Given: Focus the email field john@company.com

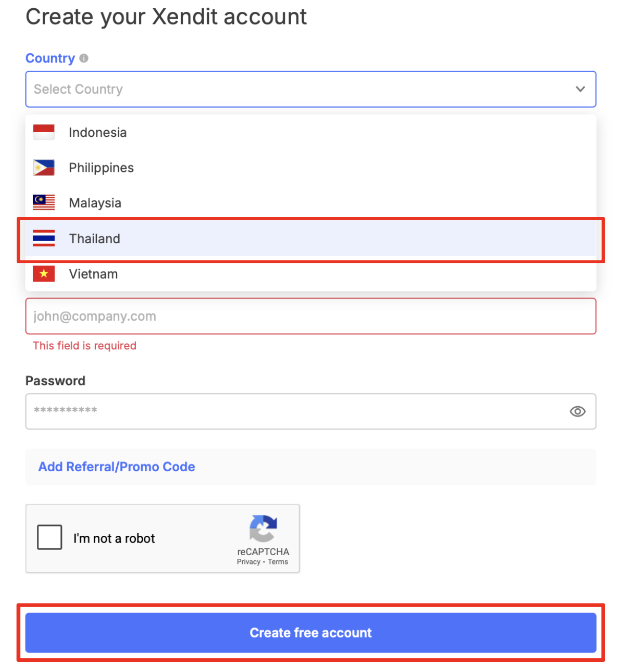Looking at the screenshot, I should tap(311, 316).
